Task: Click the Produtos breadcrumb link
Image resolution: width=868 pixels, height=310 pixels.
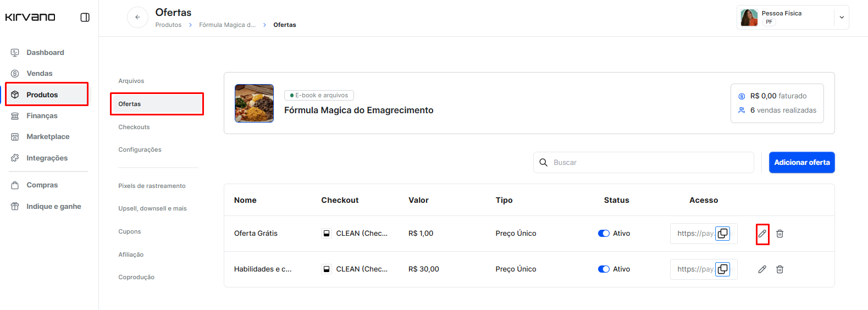Action: pyautogui.click(x=168, y=25)
